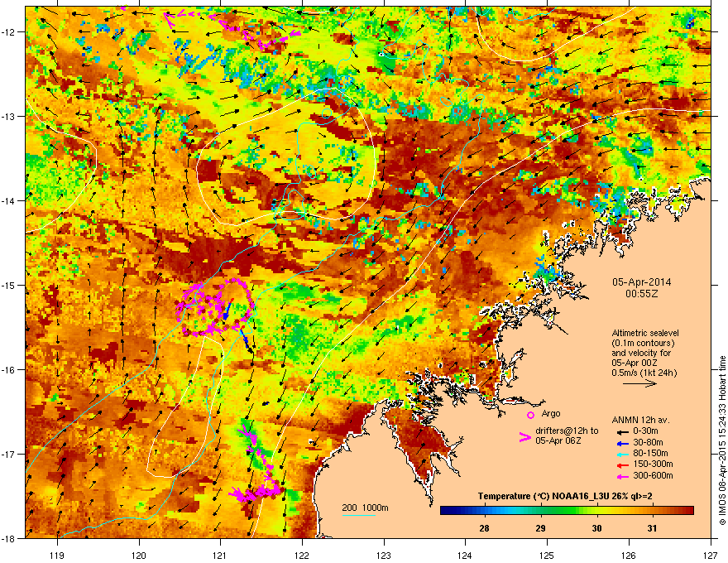Click the latitude axis label -15
Screen dimensions: 728x563
9,285
